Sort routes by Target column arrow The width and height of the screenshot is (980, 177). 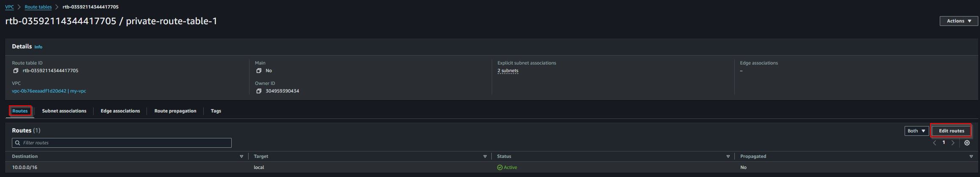tap(485, 157)
